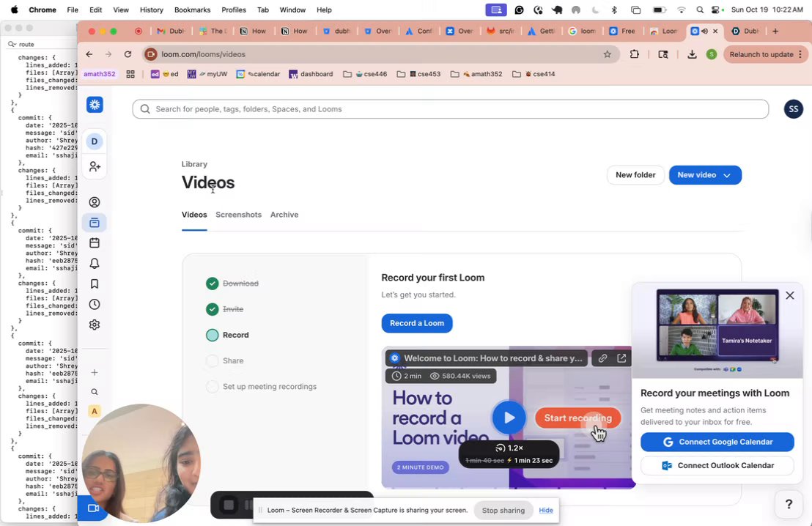Click the SS account avatar
The height and width of the screenshot is (526, 812).
(x=794, y=109)
